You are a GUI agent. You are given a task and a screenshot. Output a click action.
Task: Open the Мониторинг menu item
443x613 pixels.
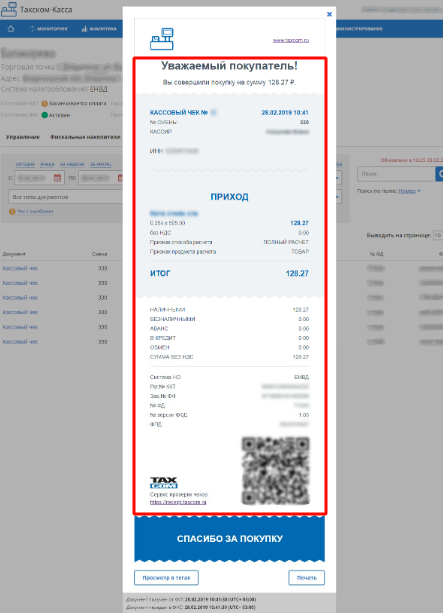click(x=49, y=29)
